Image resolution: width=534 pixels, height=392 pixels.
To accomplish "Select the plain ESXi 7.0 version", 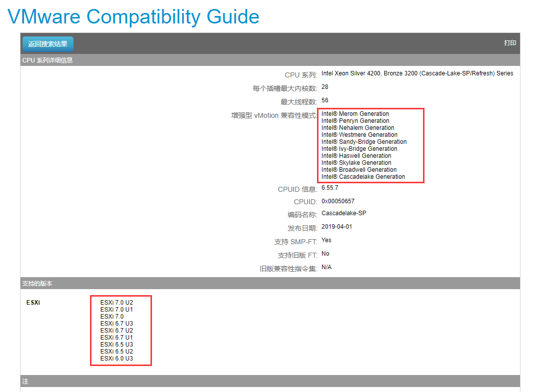I will tap(111, 317).
